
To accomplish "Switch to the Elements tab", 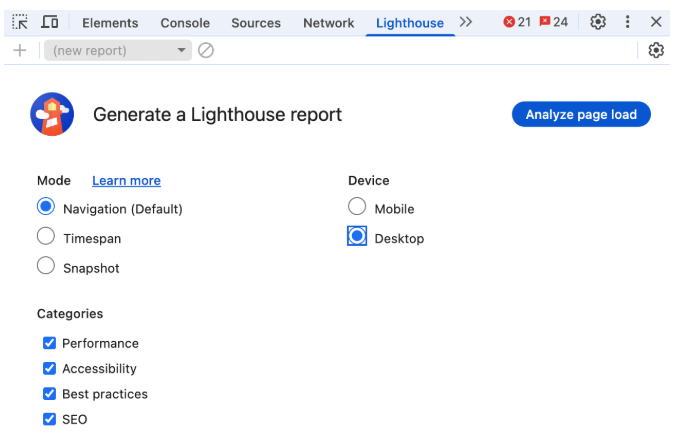I will point(110,23).
